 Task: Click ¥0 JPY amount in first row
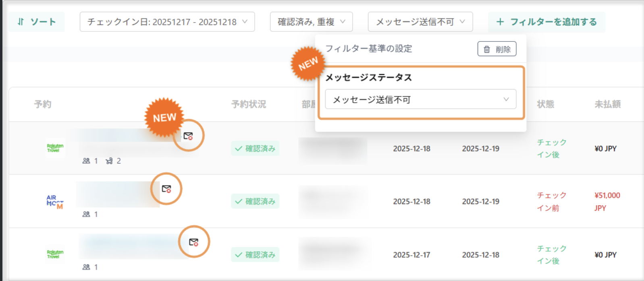(606, 149)
